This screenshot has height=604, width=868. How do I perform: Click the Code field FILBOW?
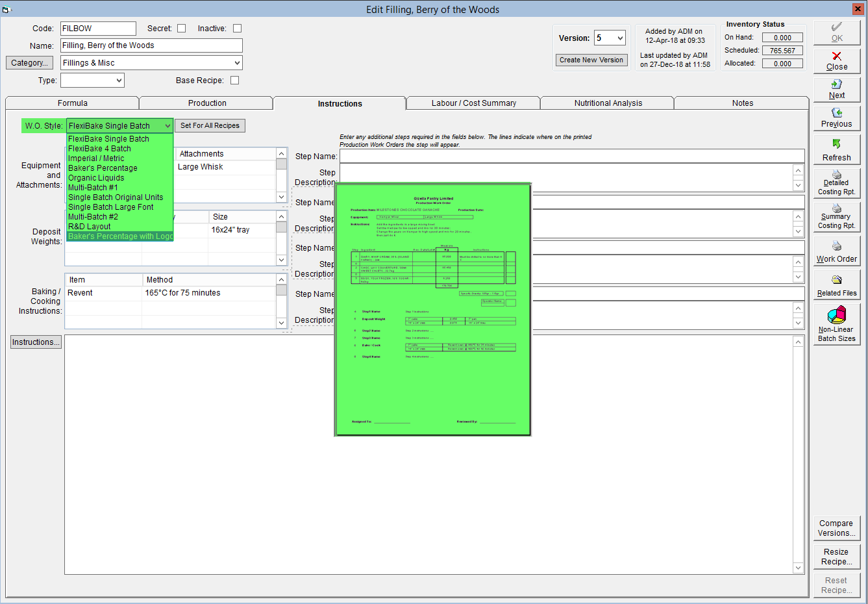click(x=98, y=29)
